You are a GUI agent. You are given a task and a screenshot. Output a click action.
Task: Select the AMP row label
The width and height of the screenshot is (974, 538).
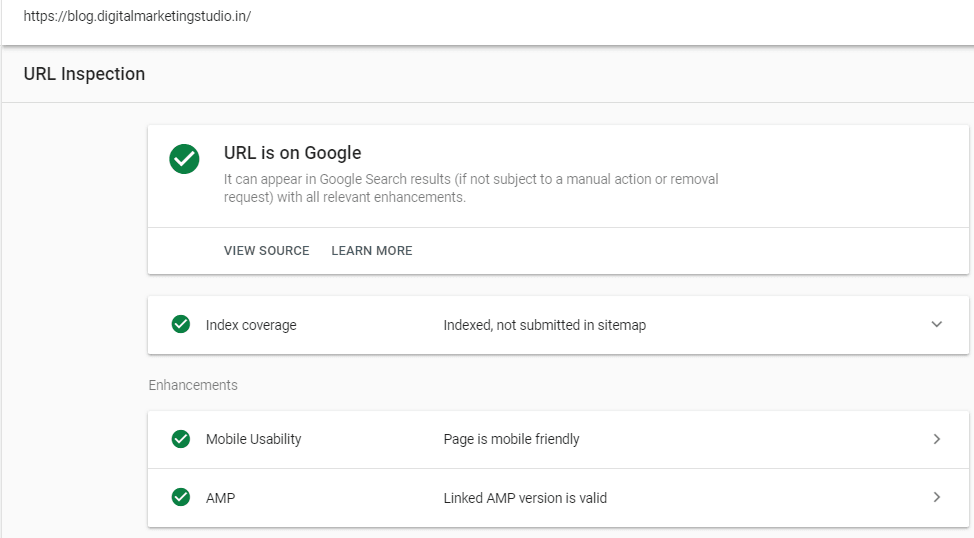pyautogui.click(x=220, y=498)
